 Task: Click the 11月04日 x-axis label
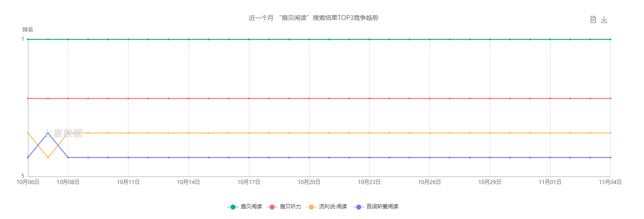coord(610,182)
